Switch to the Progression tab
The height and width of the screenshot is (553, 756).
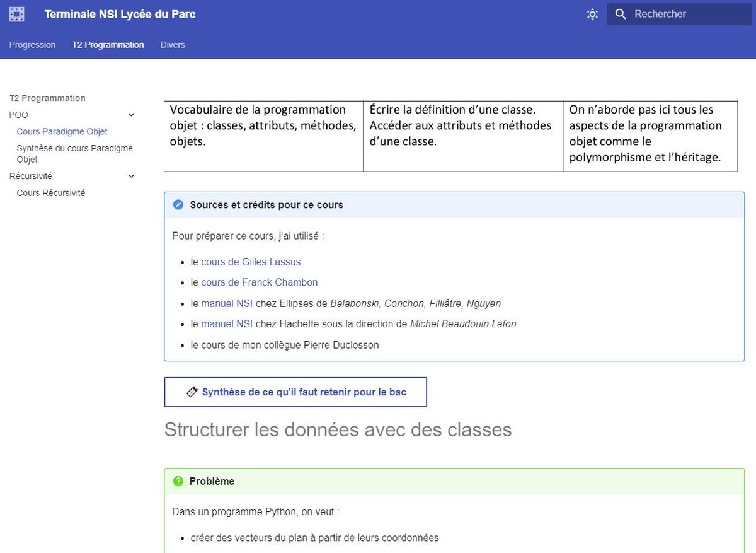click(x=32, y=45)
